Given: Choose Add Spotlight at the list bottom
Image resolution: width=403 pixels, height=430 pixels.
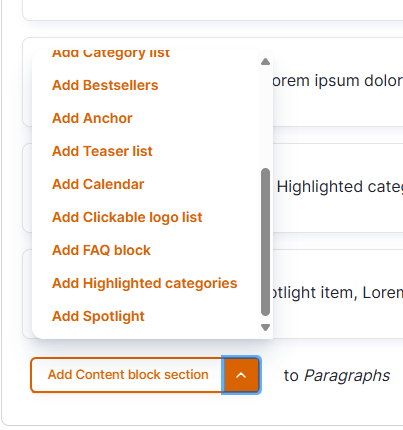Looking at the screenshot, I should coord(98,316).
